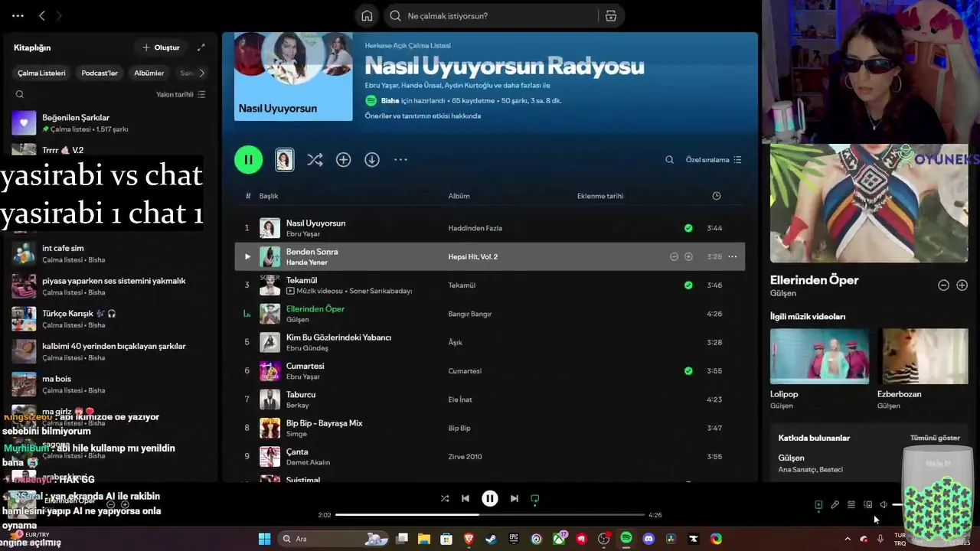This screenshot has height=551, width=980.
Task: Open the play queue
Action: [x=851, y=505]
